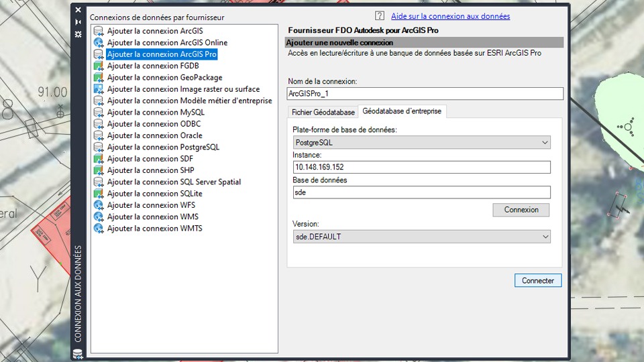Select Ajouter la connexion ODBC

[154, 123]
